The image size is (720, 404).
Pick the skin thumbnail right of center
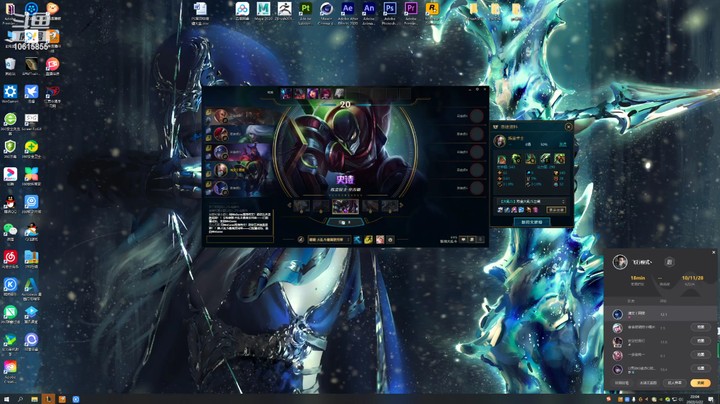coord(370,207)
